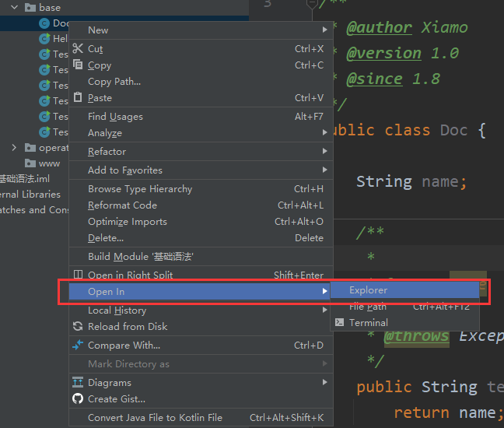504x428 pixels.
Task: Select Reload from Disk
Action: click(x=201, y=327)
